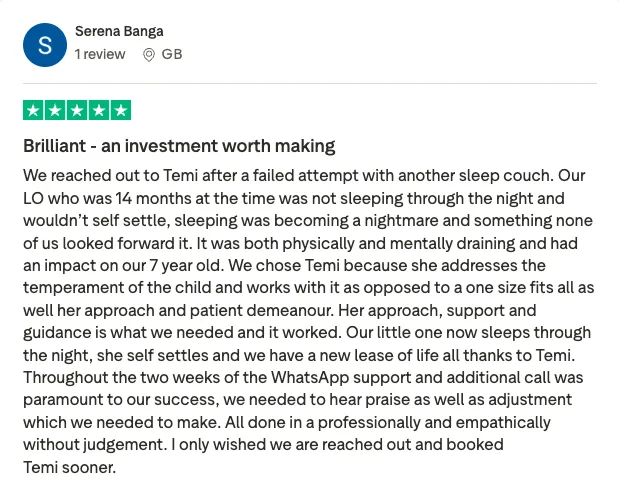Click the "without judgement" phrase
The width and height of the screenshot is (619, 489).
tap(93, 445)
